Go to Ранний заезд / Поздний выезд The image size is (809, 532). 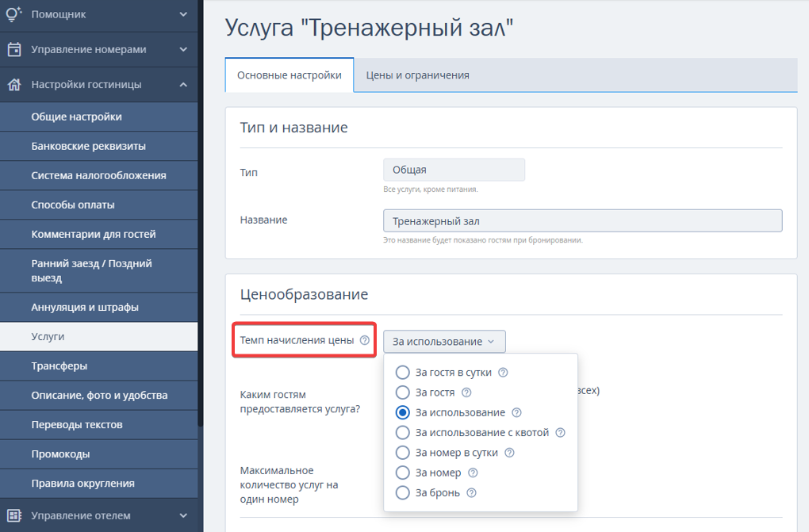click(98, 271)
